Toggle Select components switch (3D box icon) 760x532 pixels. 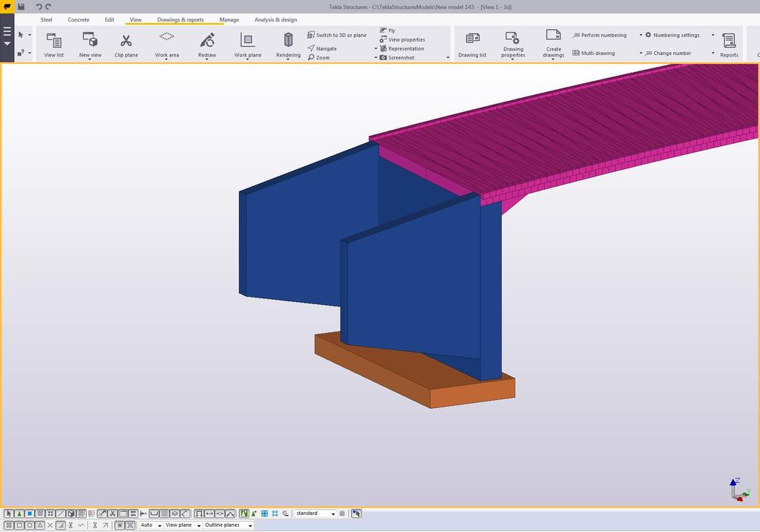(x=71, y=513)
